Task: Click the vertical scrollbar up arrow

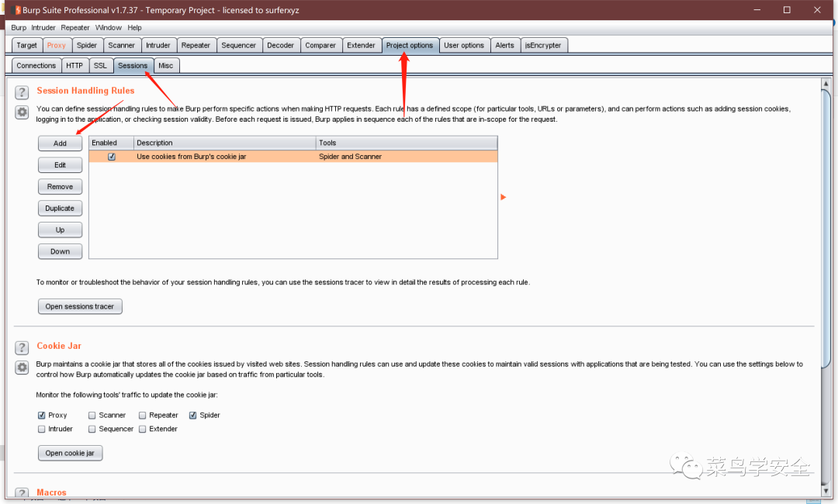Action: click(x=826, y=84)
